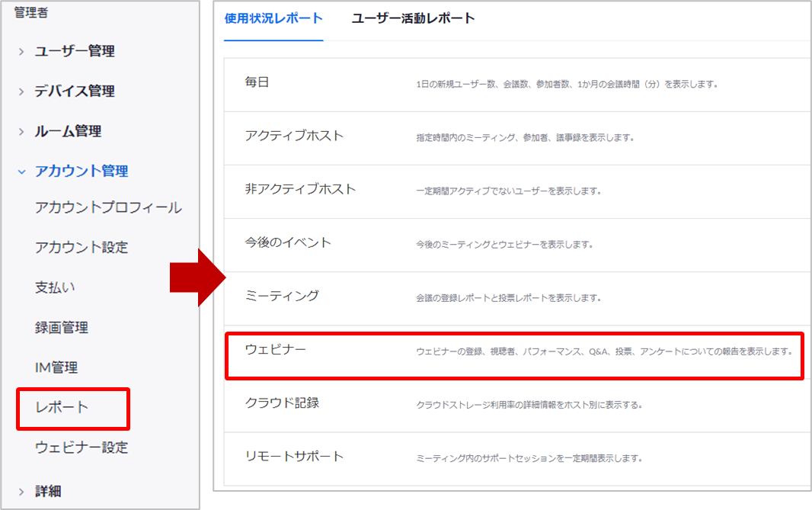
Task: Click レポート in the sidebar
Action: (x=62, y=407)
